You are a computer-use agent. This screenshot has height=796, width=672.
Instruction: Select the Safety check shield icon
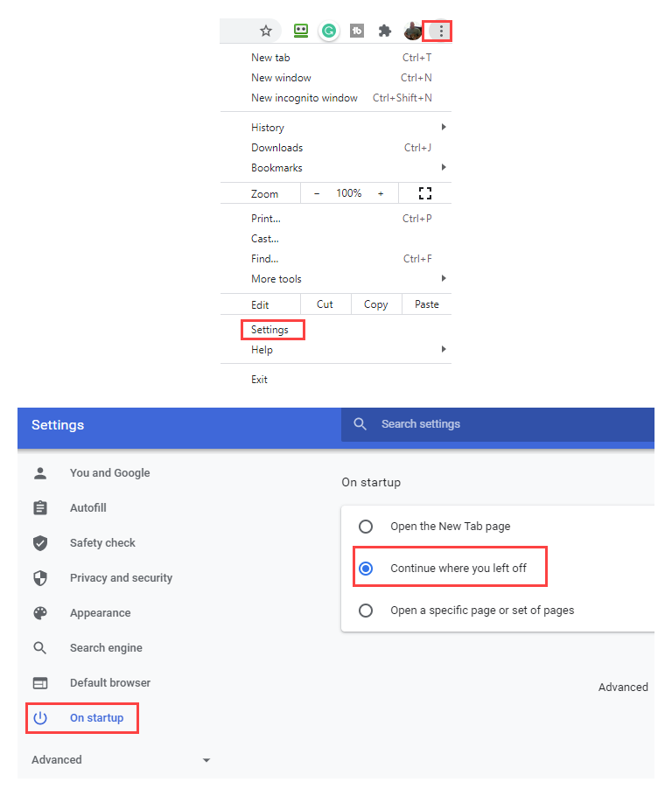(x=40, y=542)
